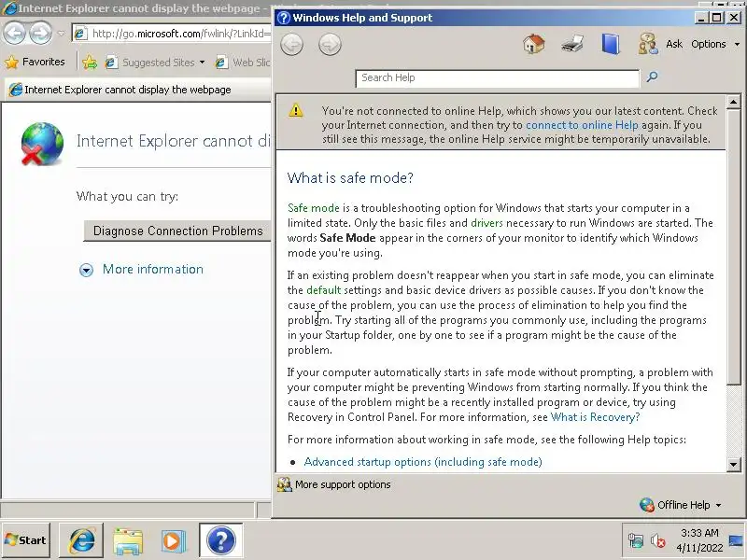Click the default glossary term
This screenshot has width=747, height=560.
(323, 290)
